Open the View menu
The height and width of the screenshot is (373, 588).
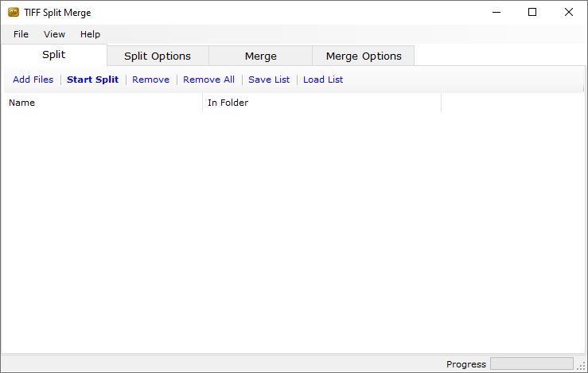tap(54, 34)
